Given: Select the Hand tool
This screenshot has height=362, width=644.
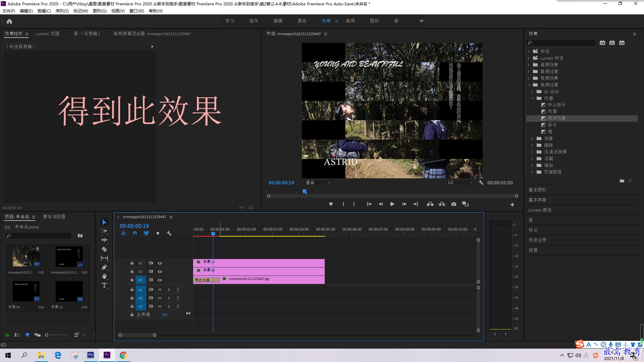Looking at the screenshot, I should coord(104,276).
